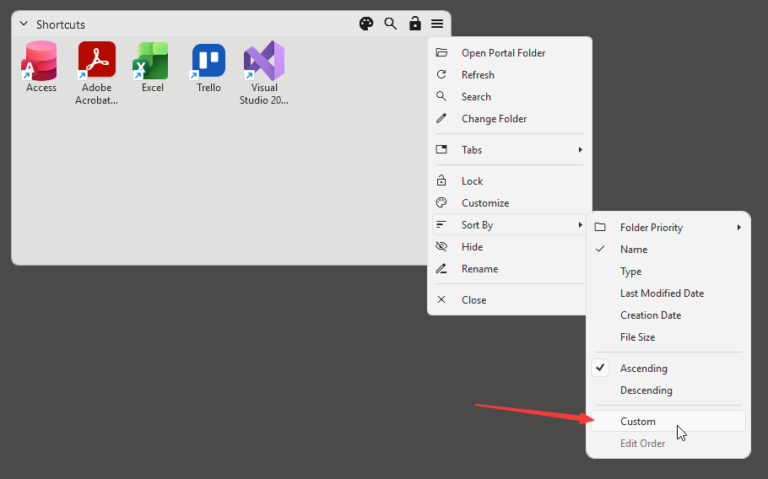
Task: Select Ascending sort order
Action: coord(668,368)
